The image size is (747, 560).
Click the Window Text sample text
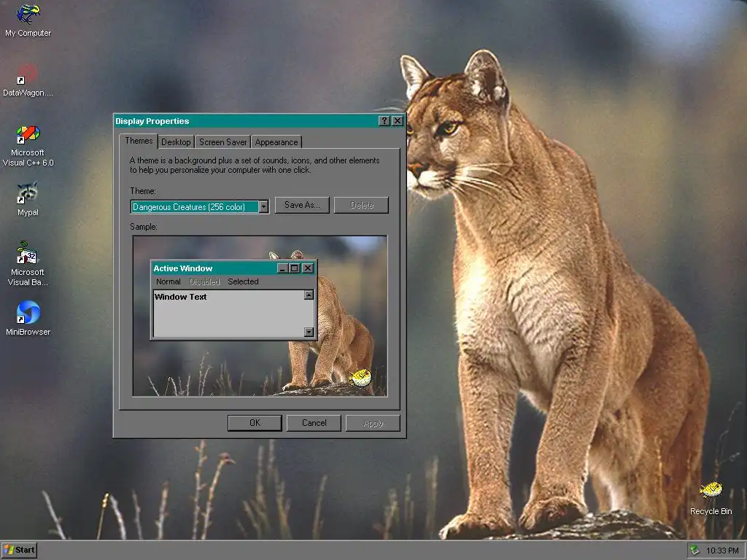coord(181,297)
